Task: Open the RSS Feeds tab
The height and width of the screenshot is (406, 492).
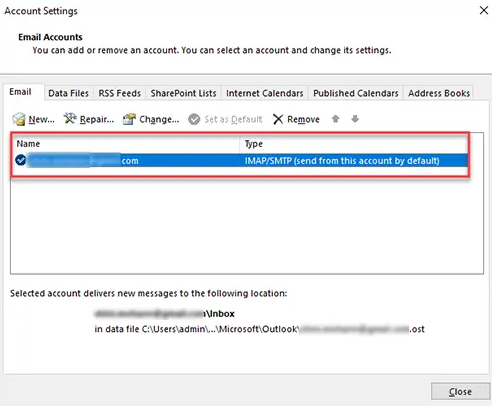Action: pyautogui.click(x=120, y=93)
